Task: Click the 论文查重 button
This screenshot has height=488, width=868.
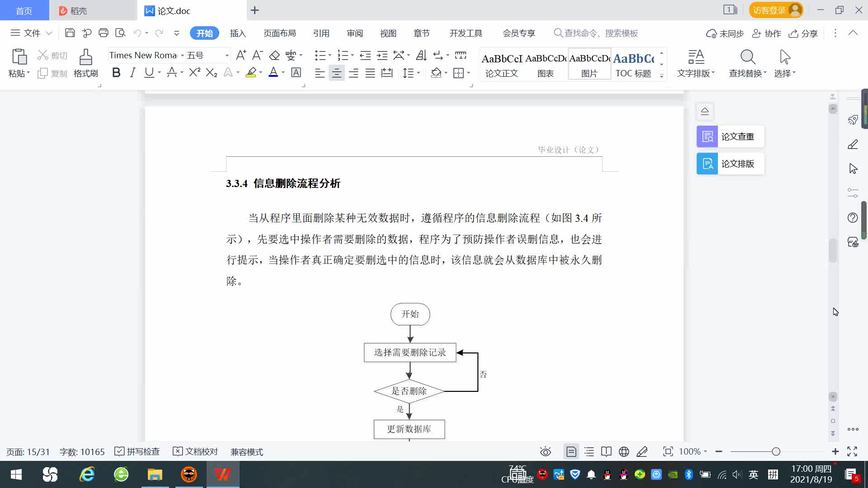Action: [730, 136]
